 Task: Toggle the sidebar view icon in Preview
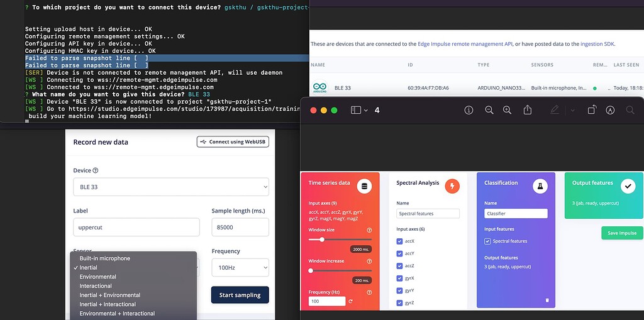[356, 110]
